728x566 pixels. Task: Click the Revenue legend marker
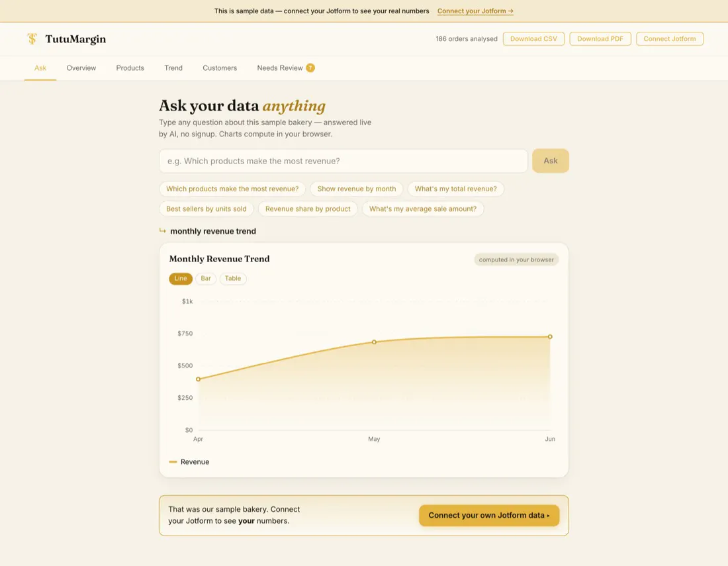click(173, 462)
